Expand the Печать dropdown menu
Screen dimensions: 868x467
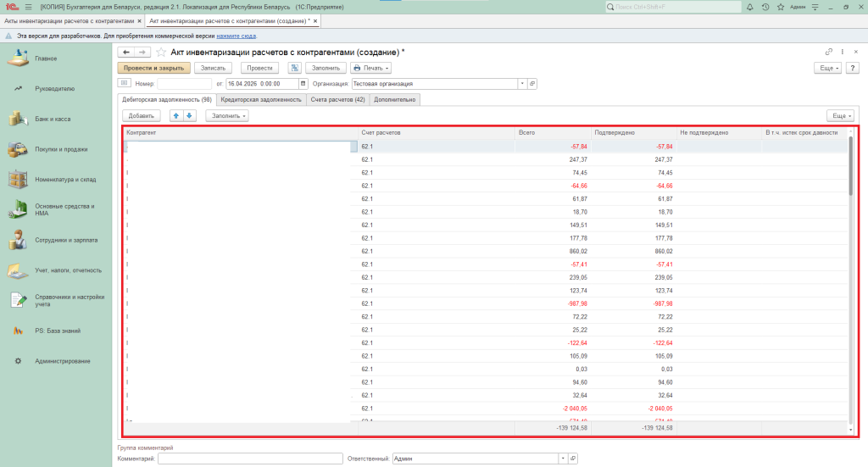[x=371, y=68]
